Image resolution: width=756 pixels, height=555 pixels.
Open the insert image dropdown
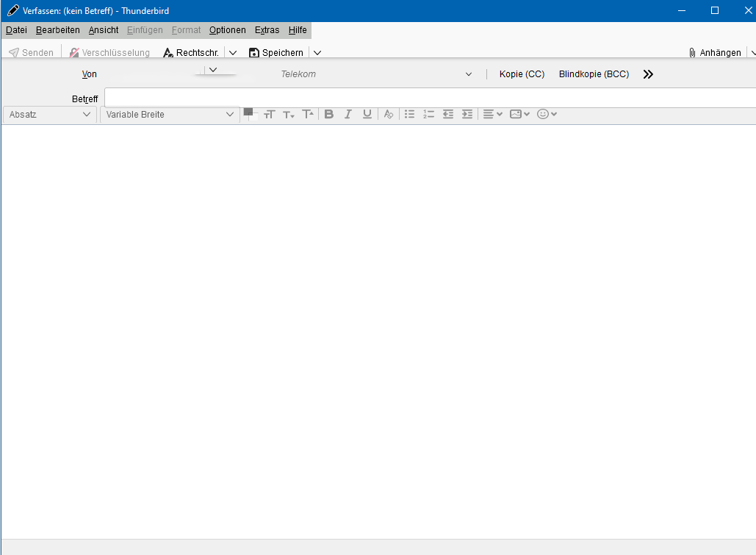pyautogui.click(x=519, y=115)
